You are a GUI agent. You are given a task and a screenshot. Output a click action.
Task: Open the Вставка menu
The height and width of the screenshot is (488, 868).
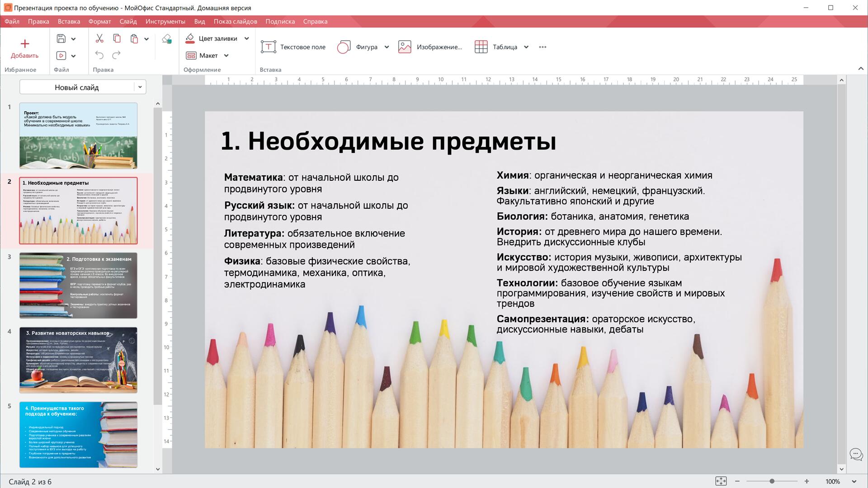tap(69, 21)
